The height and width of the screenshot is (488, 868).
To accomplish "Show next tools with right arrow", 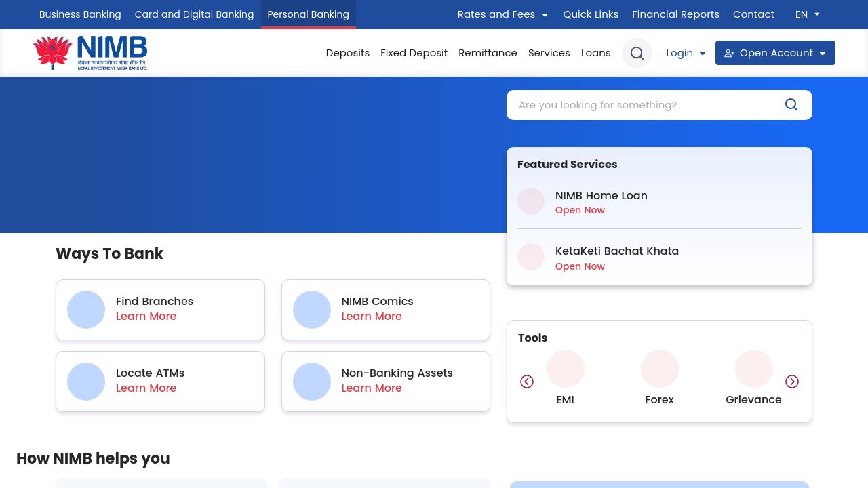I will pyautogui.click(x=792, y=382).
